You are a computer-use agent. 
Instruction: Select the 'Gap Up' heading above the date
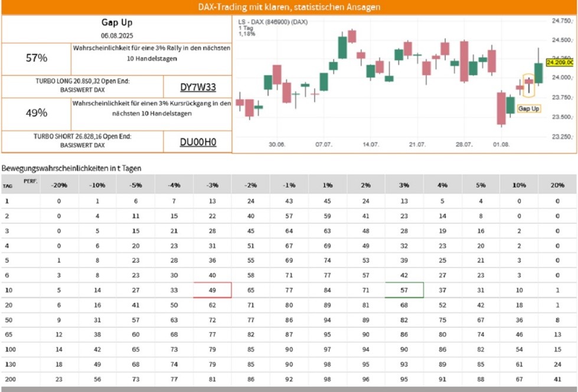117,22
